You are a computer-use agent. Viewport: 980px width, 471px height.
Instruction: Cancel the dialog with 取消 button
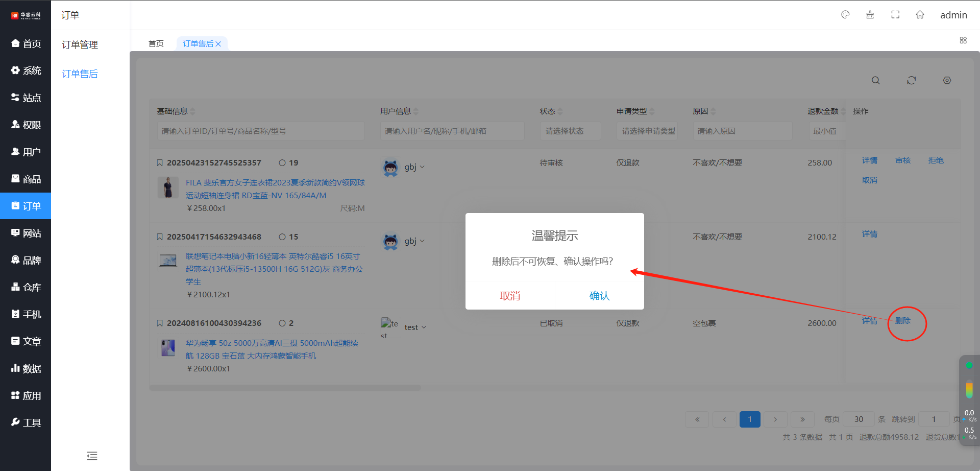510,296
